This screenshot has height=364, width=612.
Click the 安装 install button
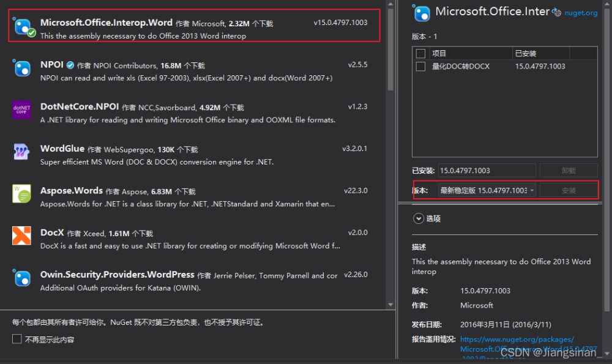point(569,190)
